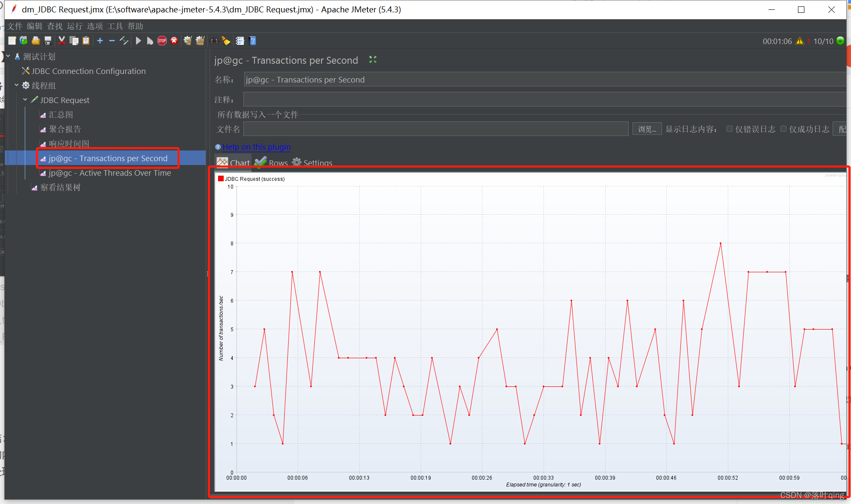Click the Shutdown red X icon
The width and height of the screenshot is (851, 504).
[x=174, y=41]
